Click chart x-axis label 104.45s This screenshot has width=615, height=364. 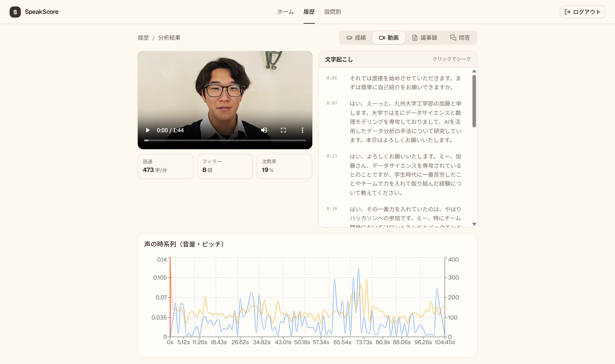pos(445,342)
